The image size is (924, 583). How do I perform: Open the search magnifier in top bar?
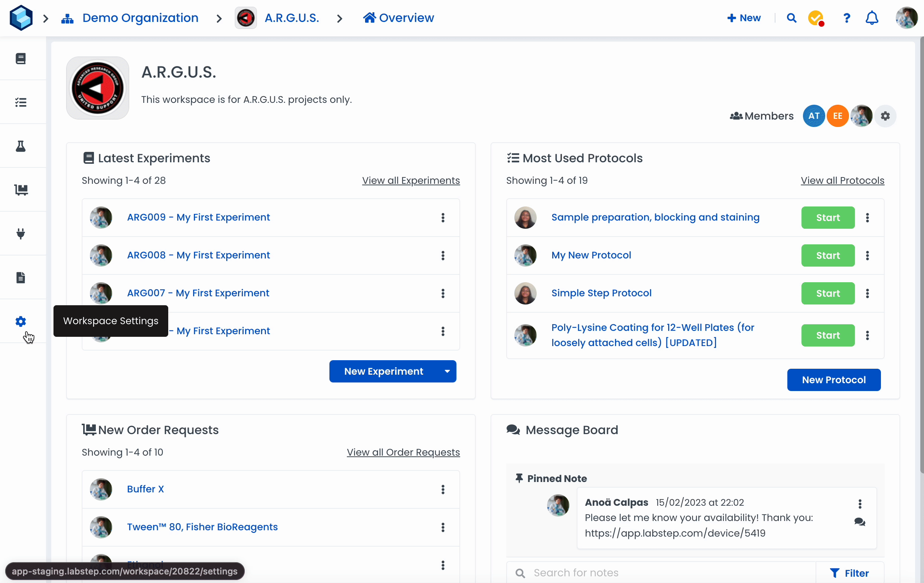pos(791,18)
